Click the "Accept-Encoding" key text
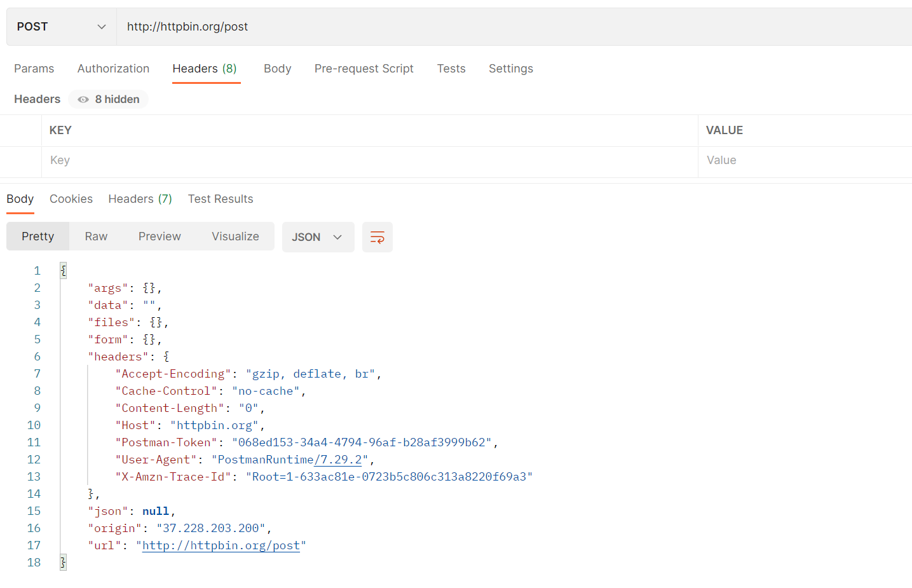912x588 pixels. coord(174,374)
